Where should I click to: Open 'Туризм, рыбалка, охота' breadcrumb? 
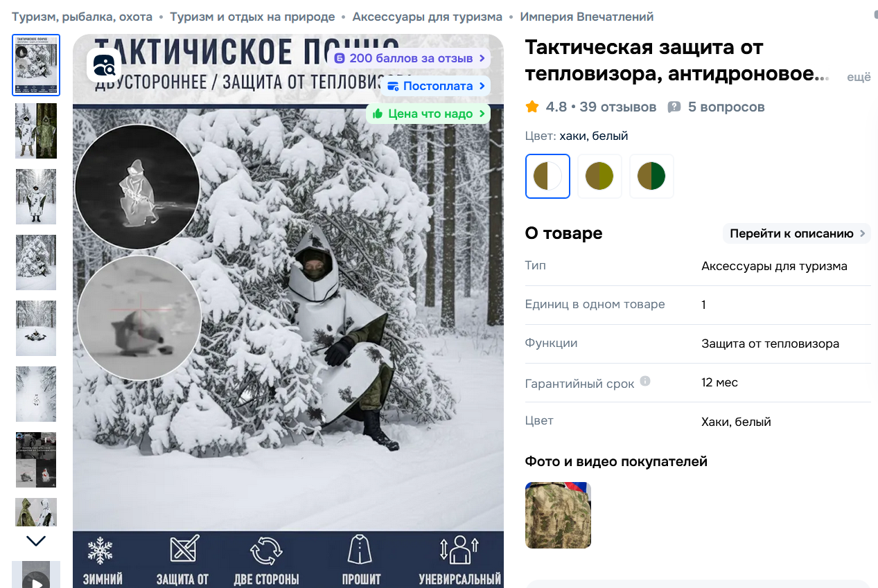tap(82, 17)
